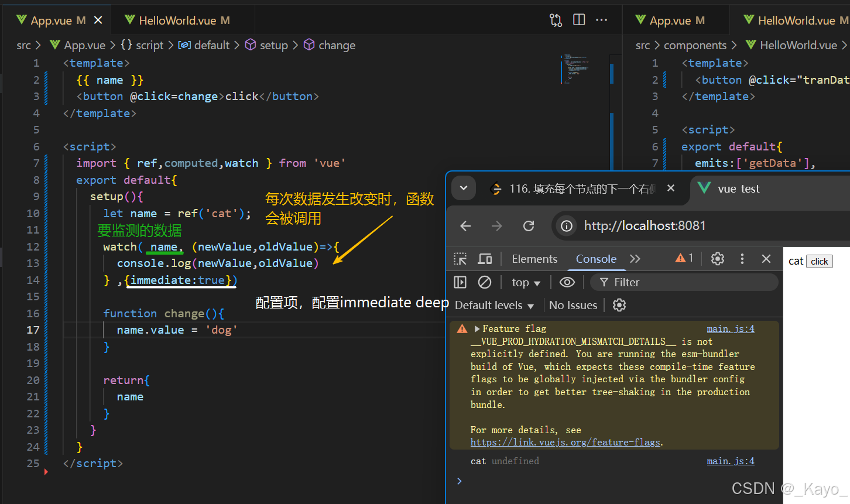
Task: Click the localhost:8081 address bar
Action: point(644,226)
